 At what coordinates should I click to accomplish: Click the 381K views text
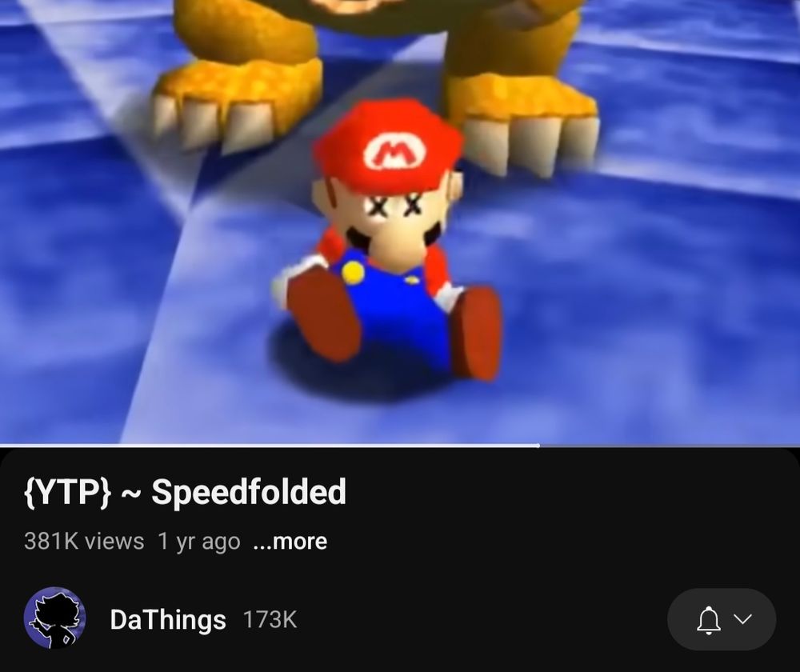[84, 542]
